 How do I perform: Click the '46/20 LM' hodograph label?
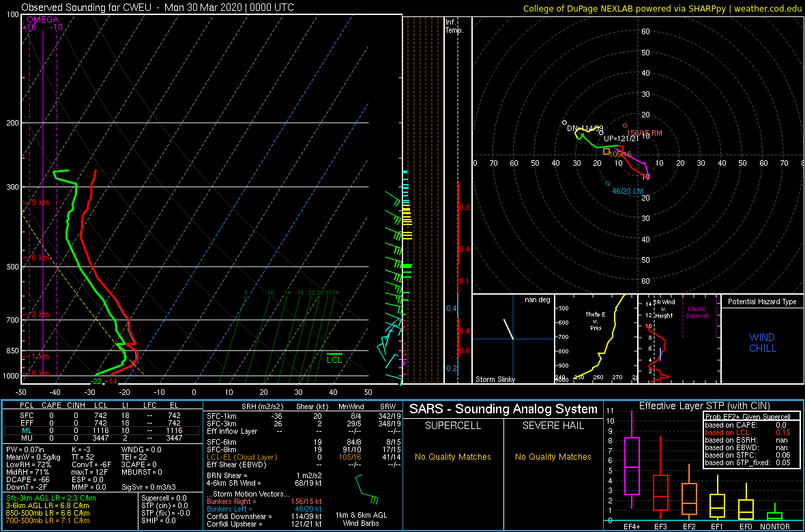(628, 191)
